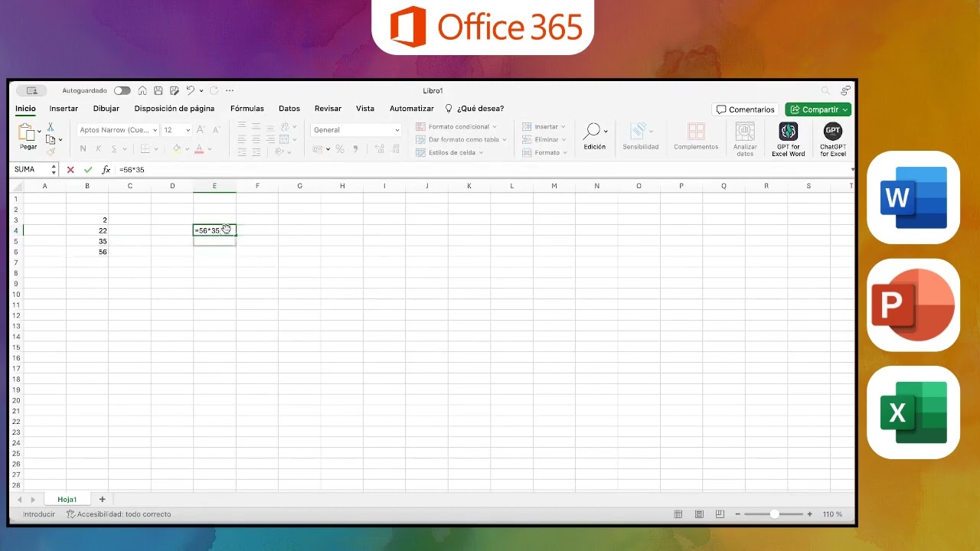Click the Save floppy disk icon
This screenshot has width=980, height=551.
tap(158, 90)
